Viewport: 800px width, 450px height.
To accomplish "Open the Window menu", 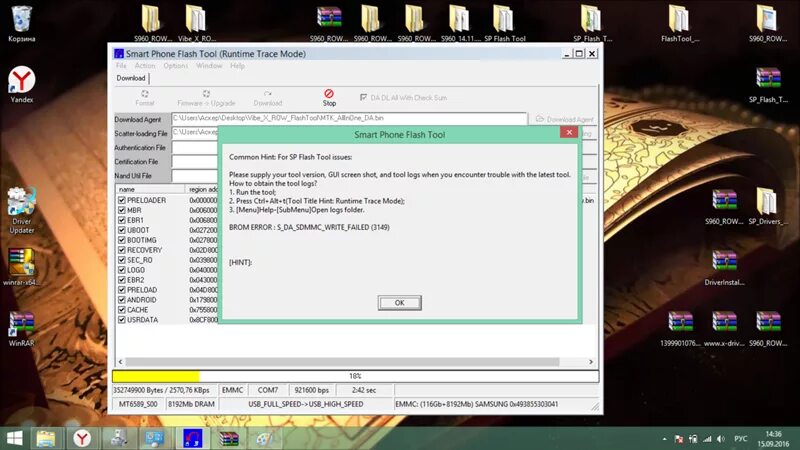I will 209,66.
